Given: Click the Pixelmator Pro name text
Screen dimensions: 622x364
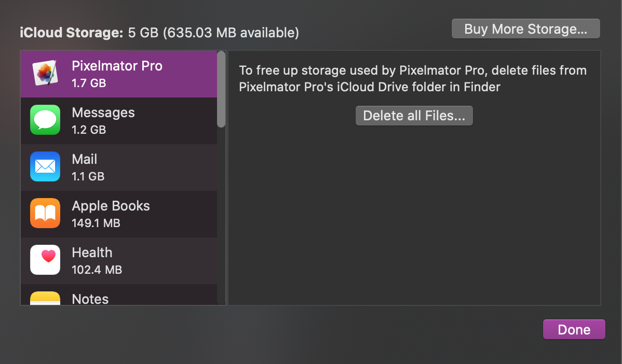Looking at the screenshot, I should 117,66.
